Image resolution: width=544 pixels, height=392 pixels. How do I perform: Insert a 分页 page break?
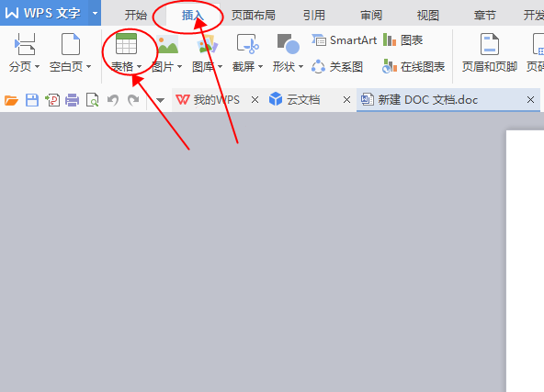[24, 52]
